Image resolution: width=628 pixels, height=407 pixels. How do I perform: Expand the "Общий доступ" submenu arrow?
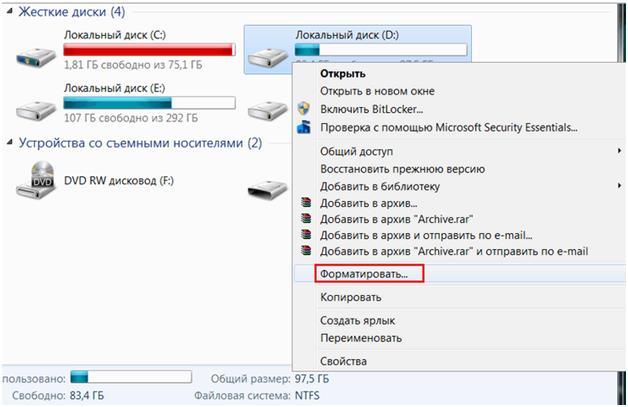619,151
